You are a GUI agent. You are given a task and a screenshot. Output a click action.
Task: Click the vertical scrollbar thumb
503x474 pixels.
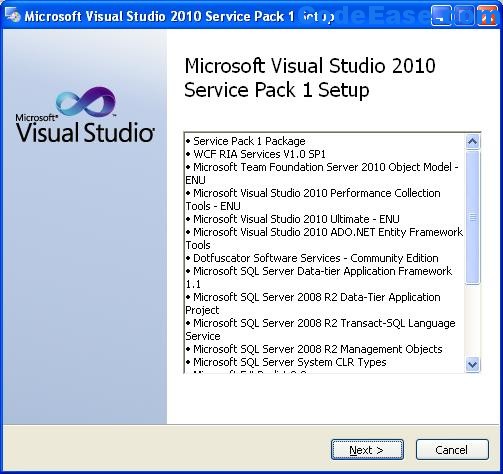pyautogui.click(x=472, y=217)
